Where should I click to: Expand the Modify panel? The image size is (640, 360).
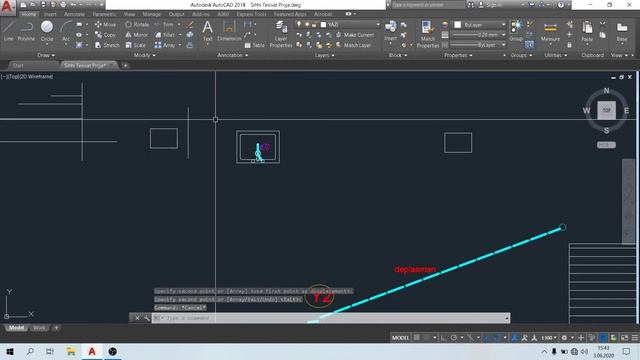pos(144,55)
